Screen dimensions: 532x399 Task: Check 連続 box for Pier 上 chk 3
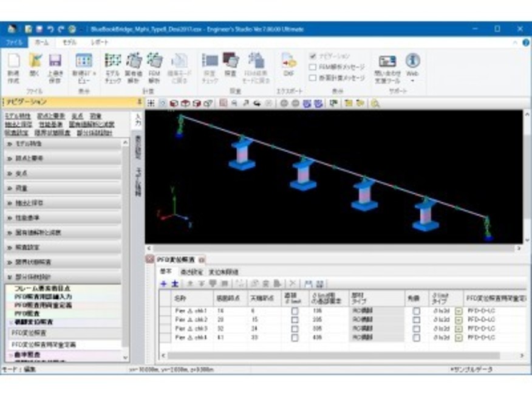point(295,329)
